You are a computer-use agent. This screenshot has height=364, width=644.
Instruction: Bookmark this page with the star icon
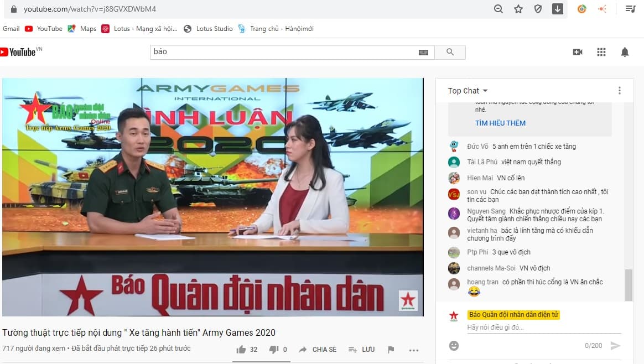tap(518, 9)
